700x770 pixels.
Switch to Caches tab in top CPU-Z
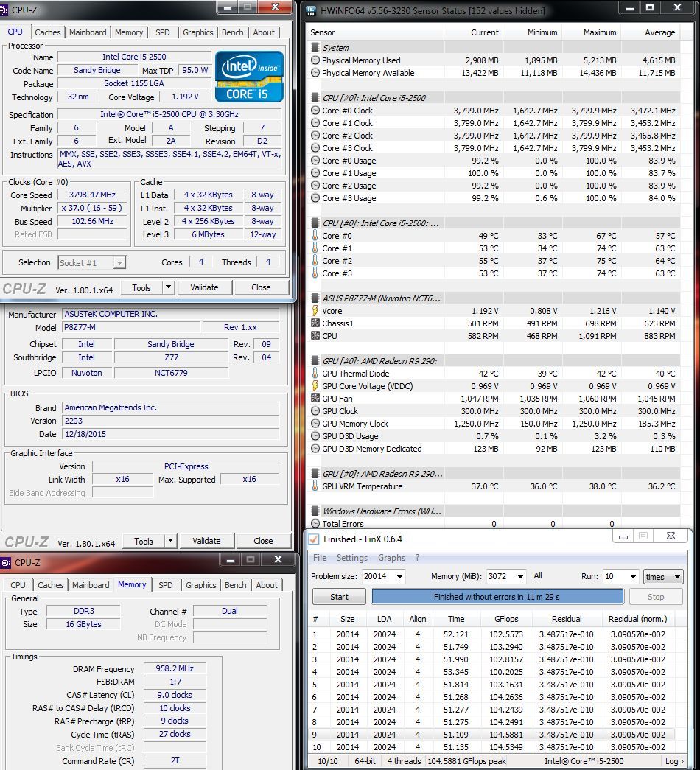(x=48, y=32)
